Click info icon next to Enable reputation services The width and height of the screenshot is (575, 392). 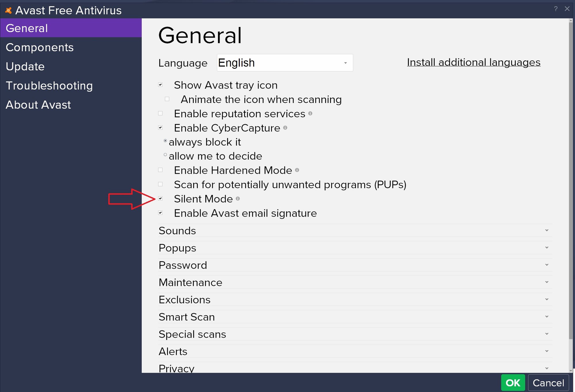coord(310,113)
